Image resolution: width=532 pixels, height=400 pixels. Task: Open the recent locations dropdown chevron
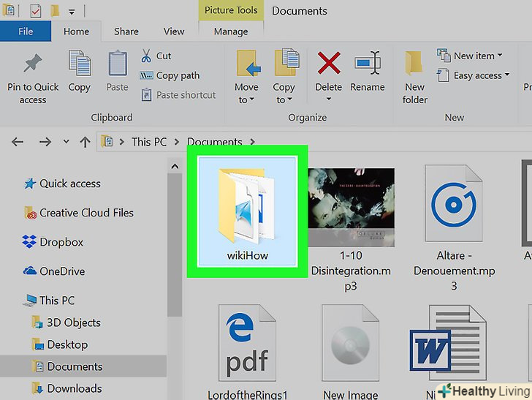tap(66, 142)
